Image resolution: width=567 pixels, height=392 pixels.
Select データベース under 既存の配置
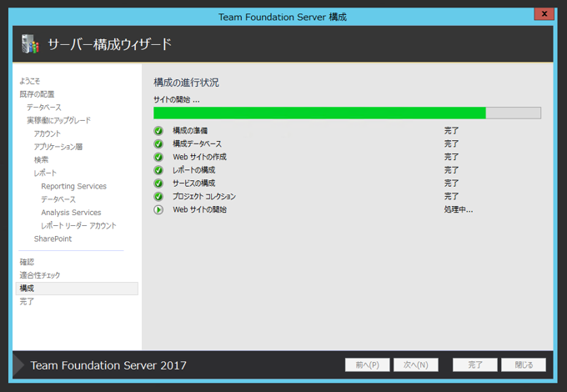(44, 108)
